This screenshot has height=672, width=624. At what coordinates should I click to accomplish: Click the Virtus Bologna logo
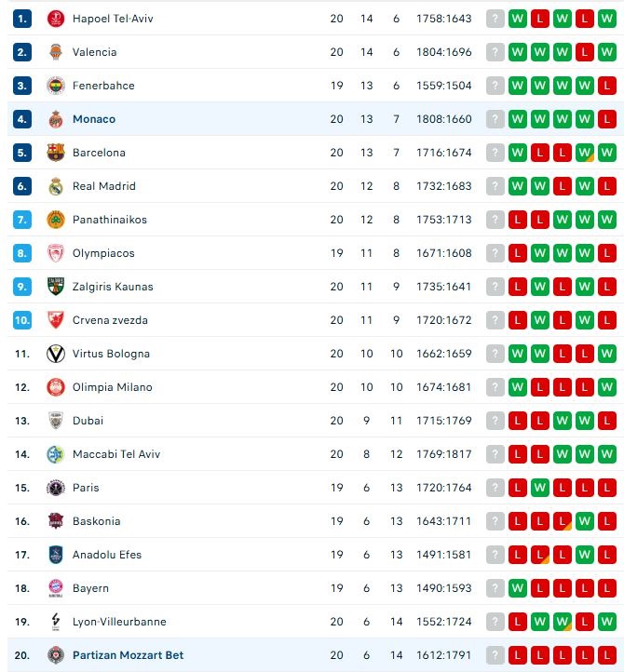pyautogui.click(x=56, y=354)
